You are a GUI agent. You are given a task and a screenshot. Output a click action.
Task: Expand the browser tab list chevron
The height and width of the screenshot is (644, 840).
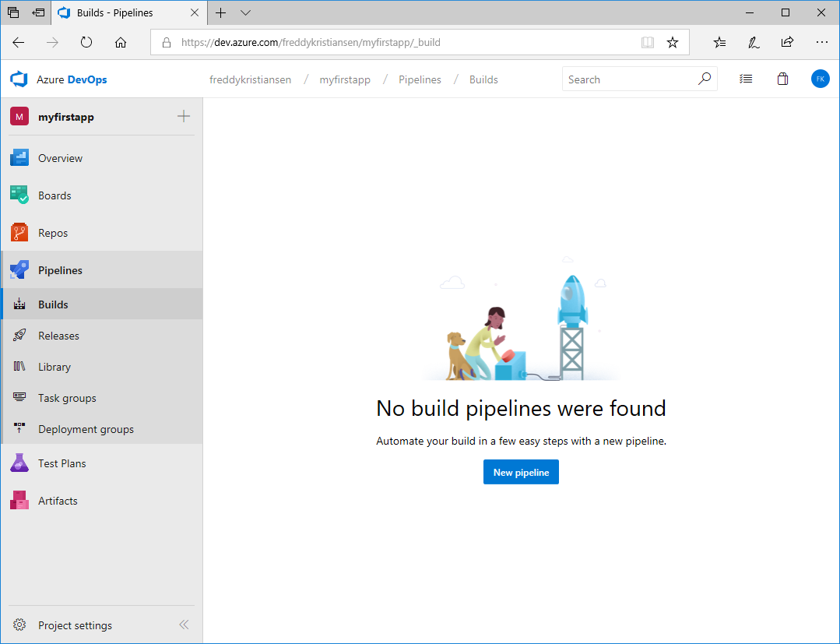(x=246, y=13)
